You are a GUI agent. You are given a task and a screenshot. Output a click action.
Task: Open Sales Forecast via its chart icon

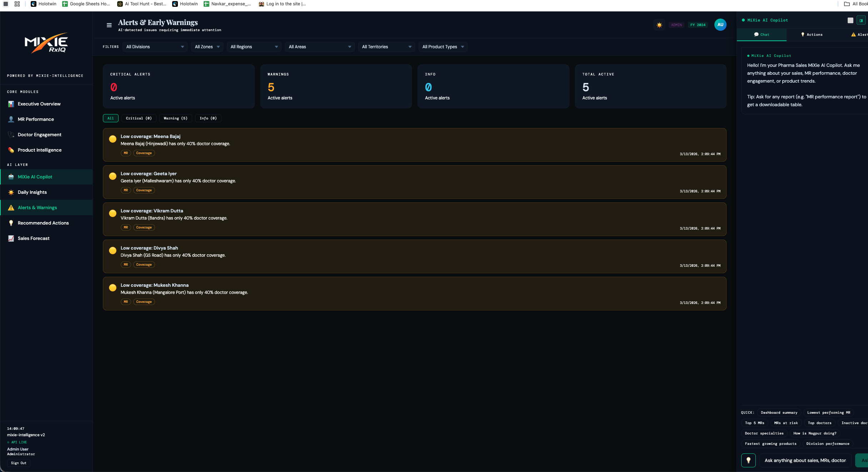11,238
